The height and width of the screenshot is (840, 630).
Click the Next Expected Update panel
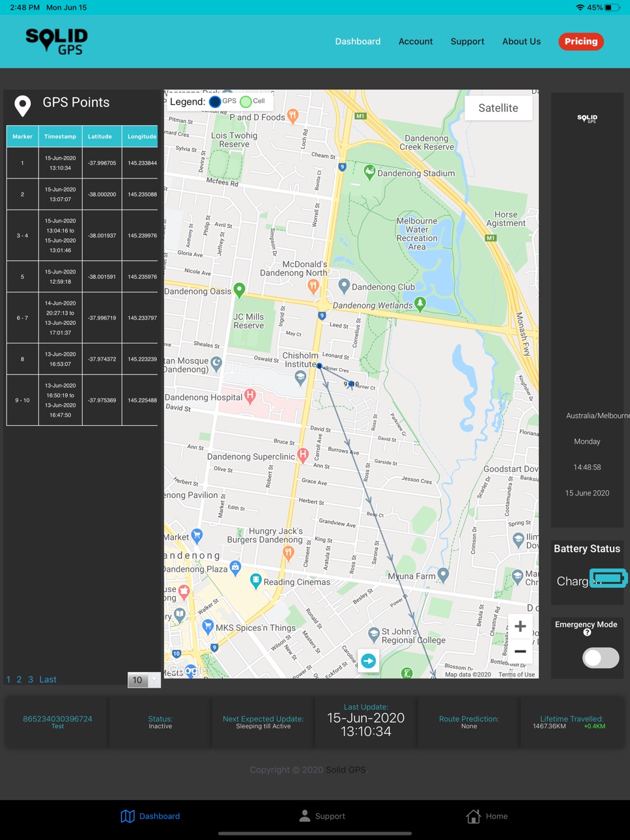[x=263, y=722]
